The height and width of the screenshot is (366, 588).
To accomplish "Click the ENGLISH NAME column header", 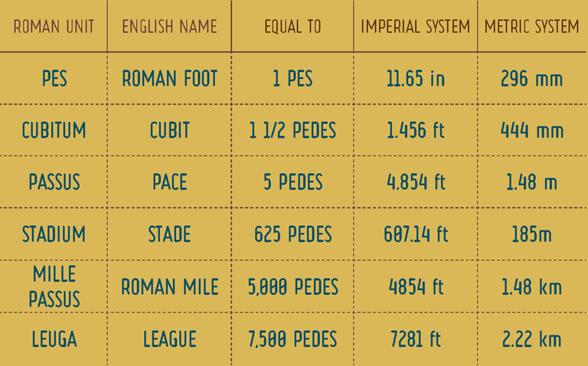I will [x=169, y=27].
